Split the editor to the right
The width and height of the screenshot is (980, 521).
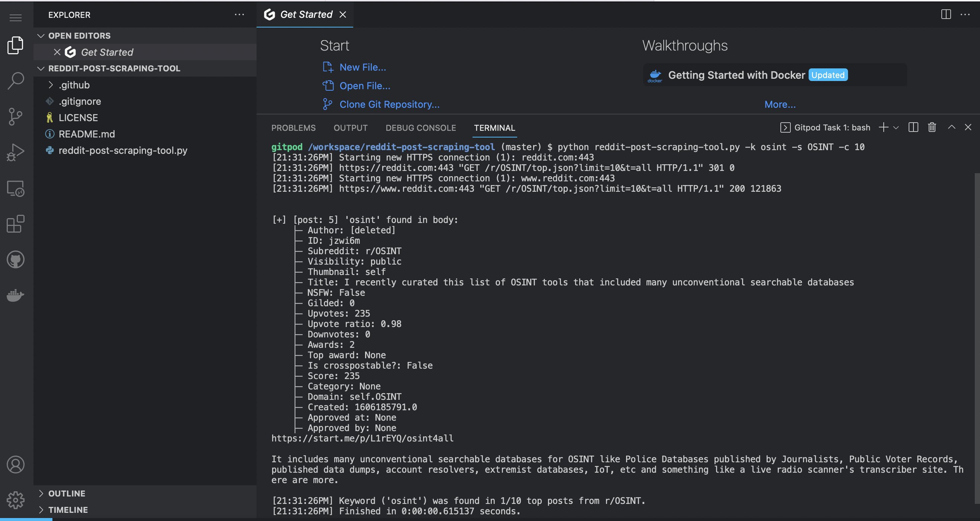[946, 14]
